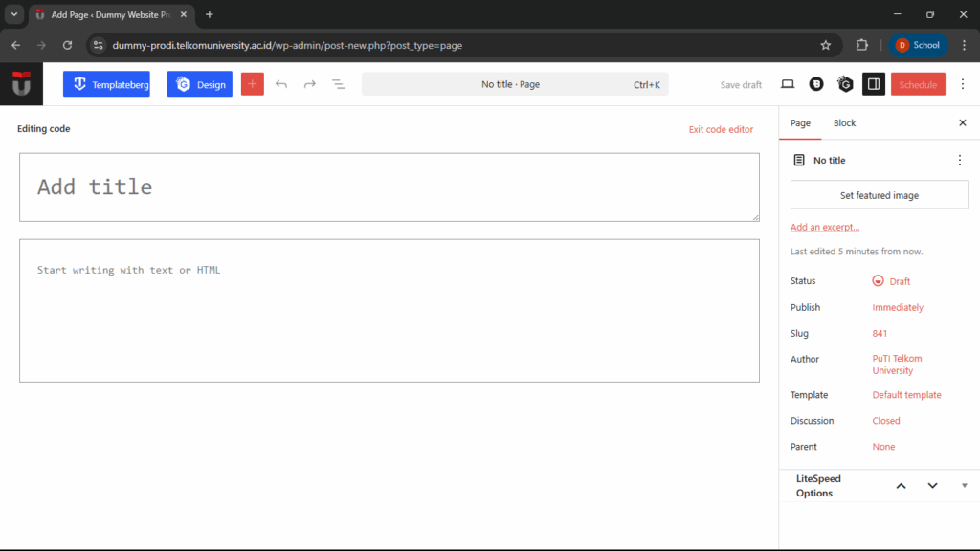Open the editor options three-dot menu
Viewport: 980px width, 551px height.
pyautogui.click(x=963, y=84)
